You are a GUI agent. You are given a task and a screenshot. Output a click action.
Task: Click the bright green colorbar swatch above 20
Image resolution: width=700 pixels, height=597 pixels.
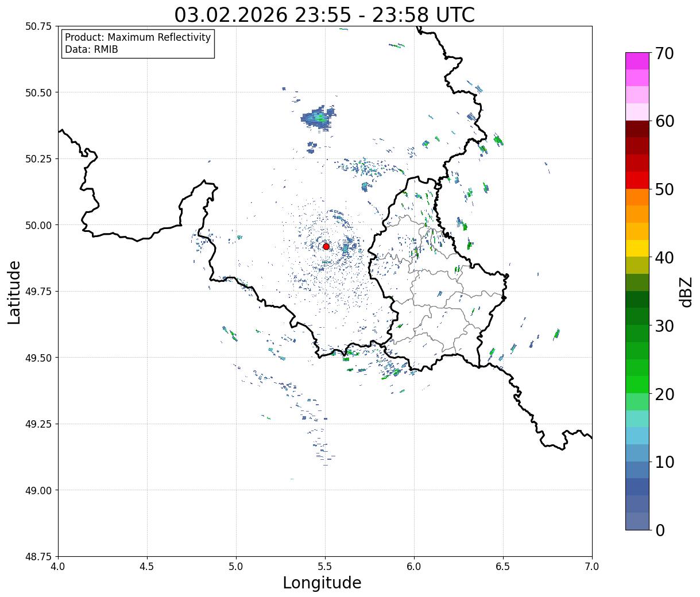(x=637, y=385)
